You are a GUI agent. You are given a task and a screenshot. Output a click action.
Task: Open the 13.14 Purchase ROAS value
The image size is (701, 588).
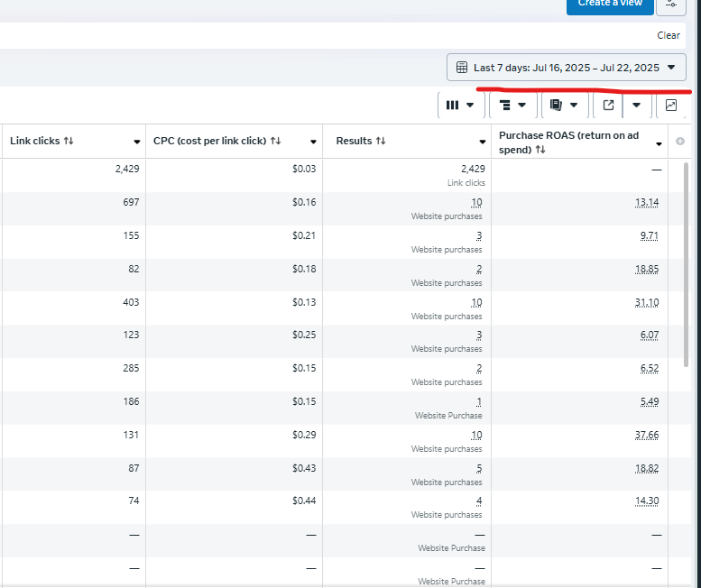coord(646,203)
